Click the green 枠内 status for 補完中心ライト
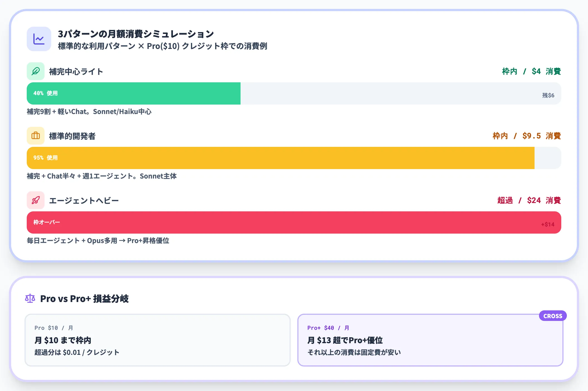This screenshot has width=588, height=391. pos(510,71)
